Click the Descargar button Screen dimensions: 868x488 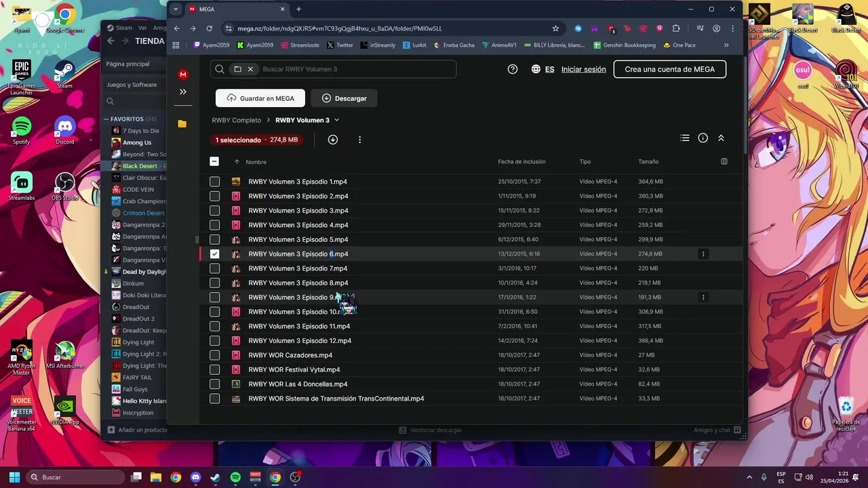coord(344,98)
